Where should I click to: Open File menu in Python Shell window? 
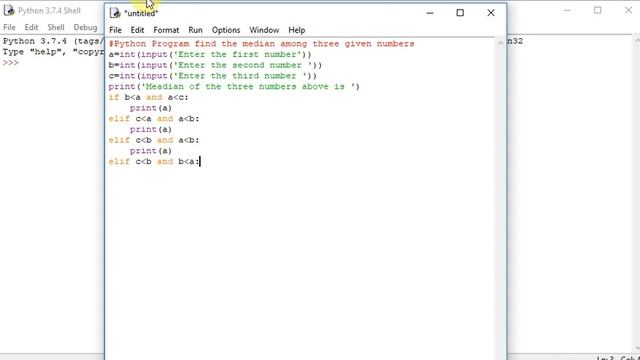click(x=9, y=27)
